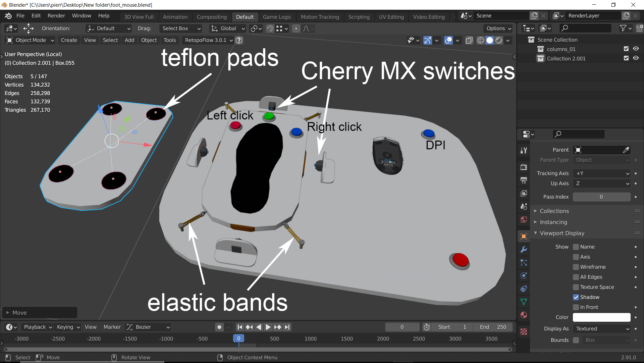Open the Global transform orientation dropdown
Image resolution: width=644 pixels, height=363 pixels.
click(228, 29)
